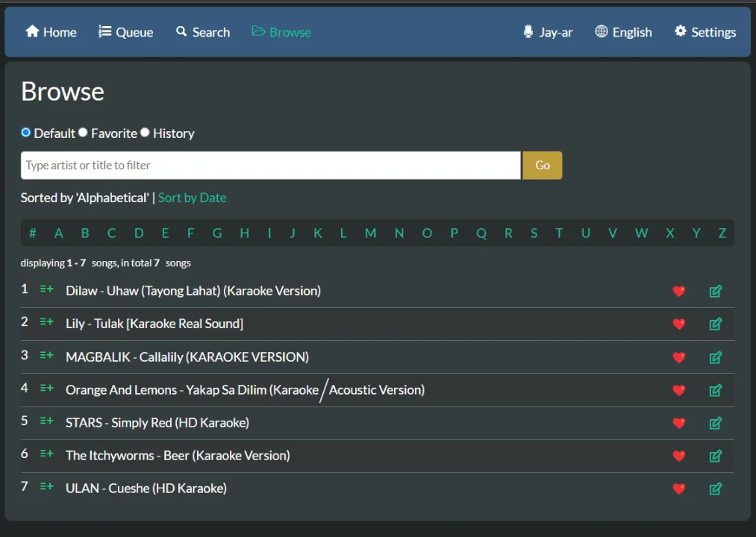Toggle heart for Lily - Tulak
The width and height of the screenshot is (756, 537).
tap(679, 324)
